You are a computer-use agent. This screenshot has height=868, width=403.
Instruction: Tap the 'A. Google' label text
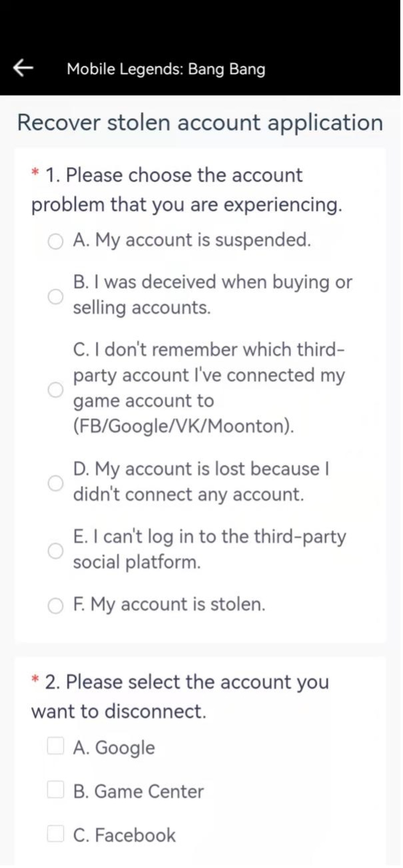point(114,748)
